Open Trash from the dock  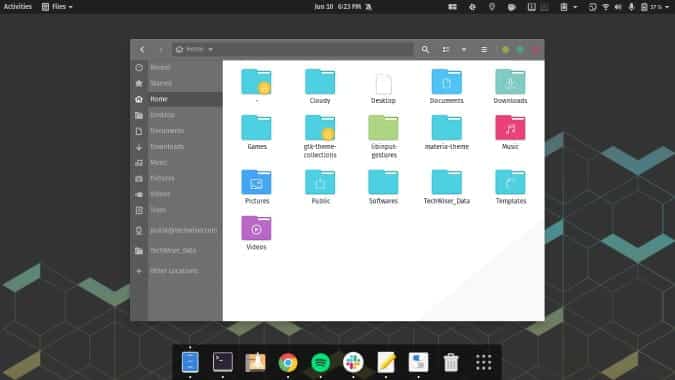[x=451, y=362]
